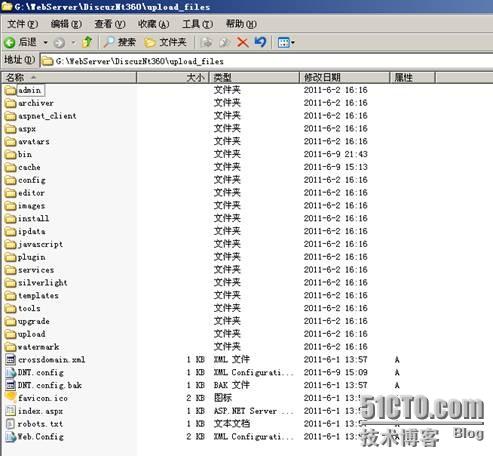Open the 帮助(H) menu
This screenshot has width=493, height=456.
(241, 24)
